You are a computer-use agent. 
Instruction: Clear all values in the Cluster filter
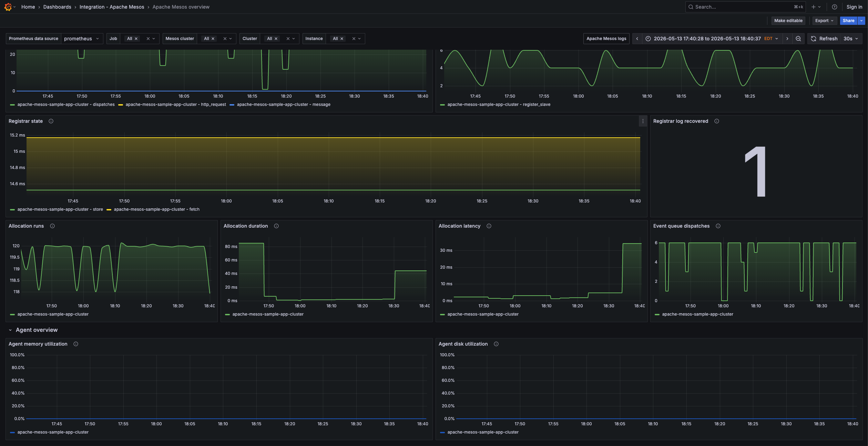tap(288, 39)
